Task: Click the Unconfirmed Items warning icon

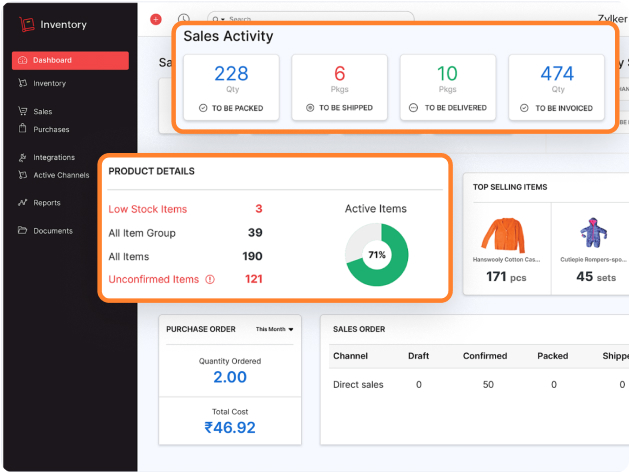Action: click(210, 280)
